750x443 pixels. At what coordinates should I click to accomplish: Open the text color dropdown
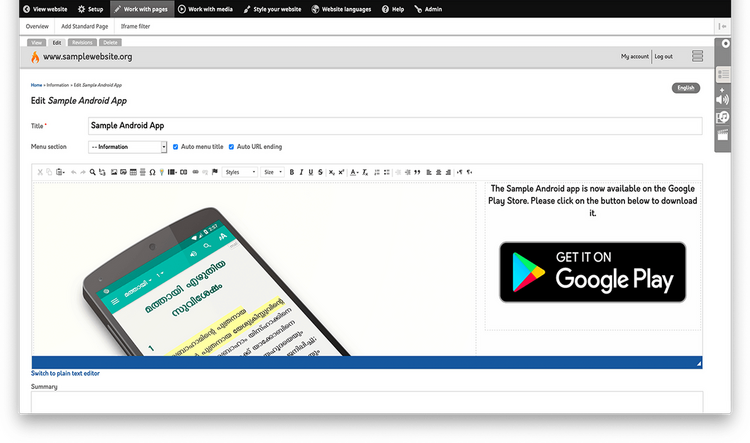tap(354, 172)
